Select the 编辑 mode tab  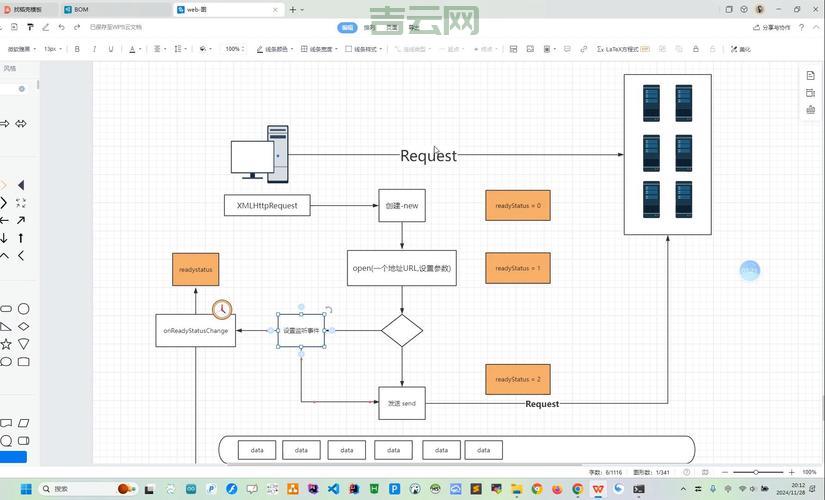(347, 28)
